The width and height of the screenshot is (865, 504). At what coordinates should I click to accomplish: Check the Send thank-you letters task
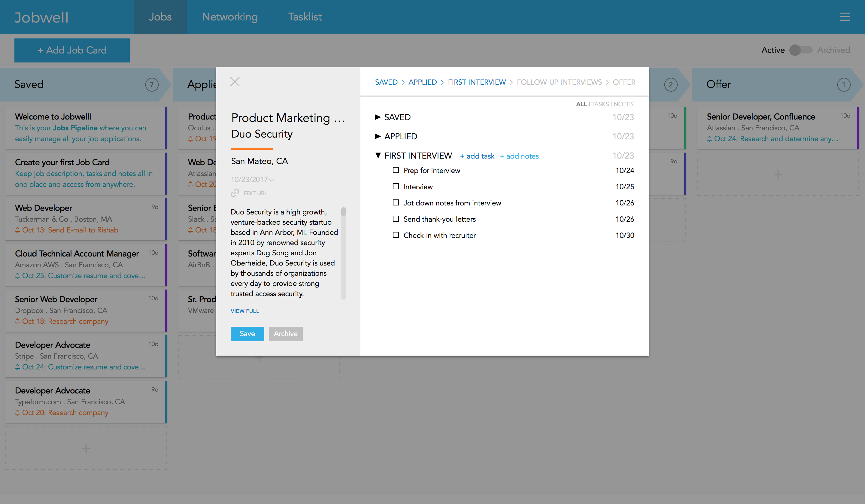pos(396,219)
